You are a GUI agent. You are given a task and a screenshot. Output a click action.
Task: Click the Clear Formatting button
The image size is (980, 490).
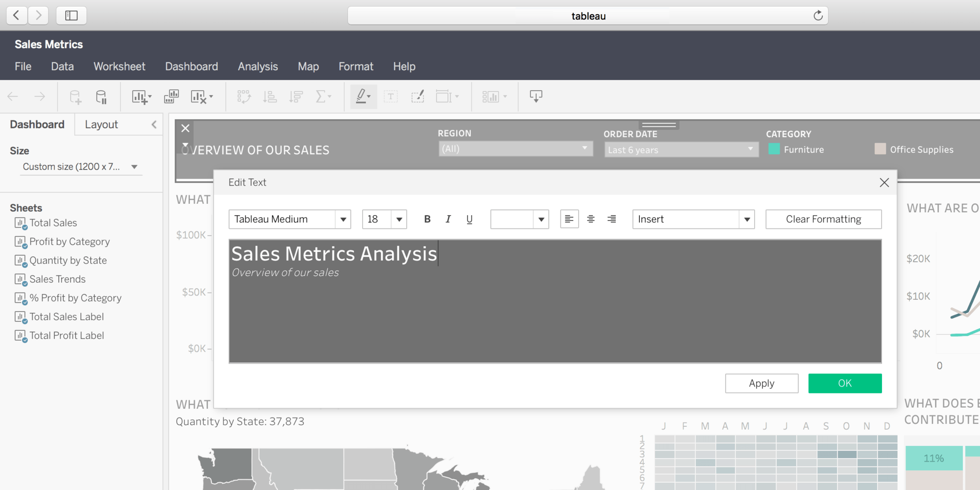[x=824, y=219]
